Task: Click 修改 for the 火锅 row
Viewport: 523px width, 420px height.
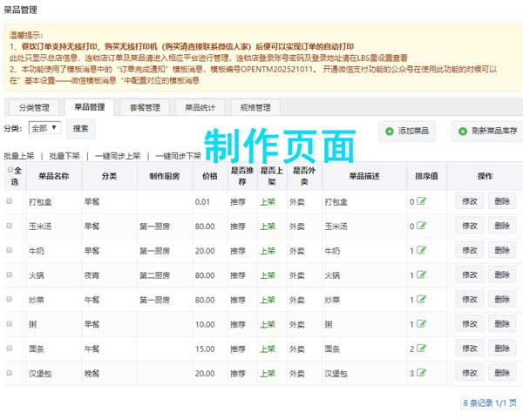Action: 470,275
